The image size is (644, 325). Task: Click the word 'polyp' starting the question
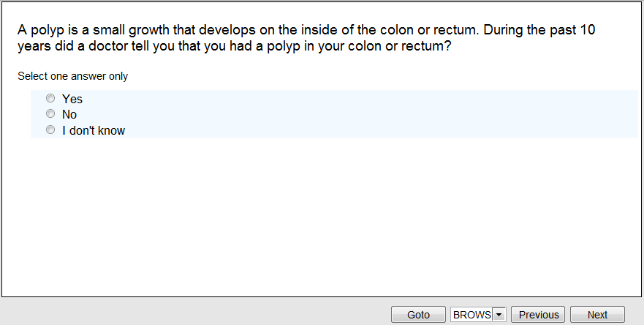point(45,31)
